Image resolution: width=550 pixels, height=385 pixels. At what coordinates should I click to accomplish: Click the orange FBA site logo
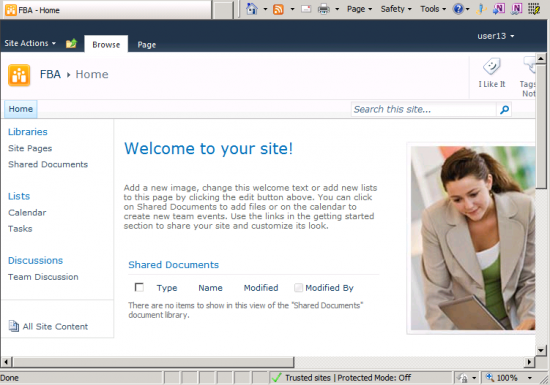click(19, 75)
